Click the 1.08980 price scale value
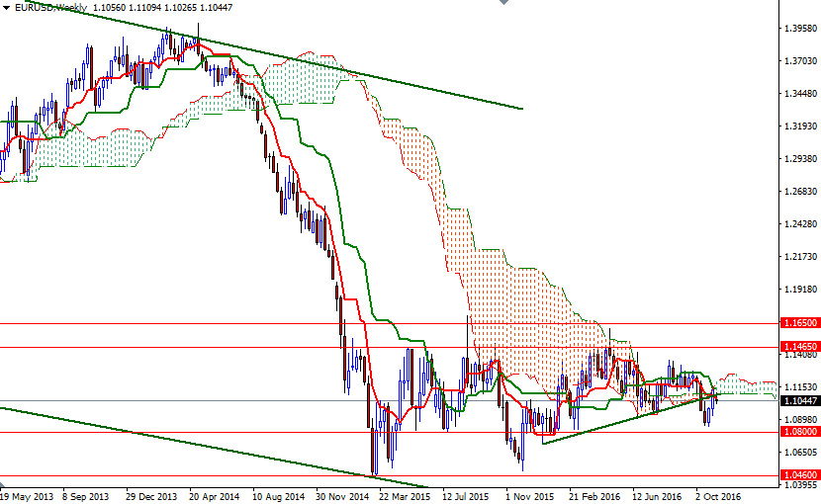 coord(801,419)
